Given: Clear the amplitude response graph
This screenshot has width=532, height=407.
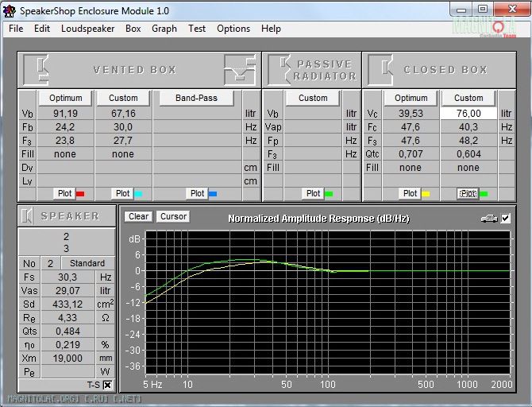Looking at the screenshot, I should coord(138,216).
